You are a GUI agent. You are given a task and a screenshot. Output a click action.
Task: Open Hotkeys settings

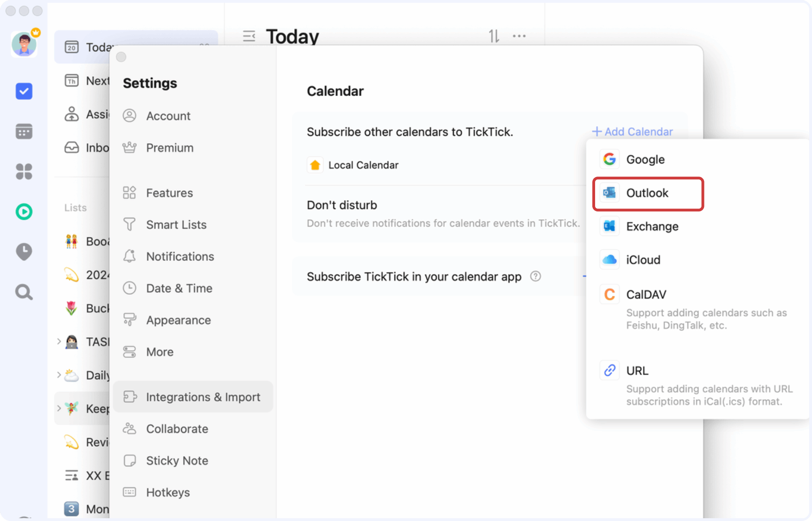(193, 493)
